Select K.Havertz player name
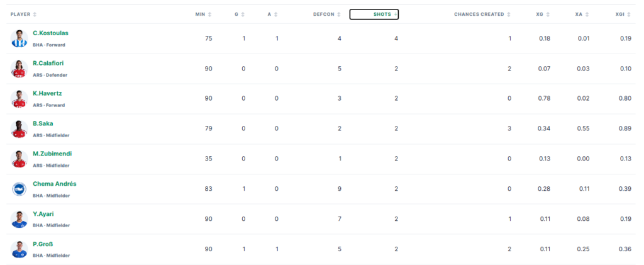 (47, 93)
